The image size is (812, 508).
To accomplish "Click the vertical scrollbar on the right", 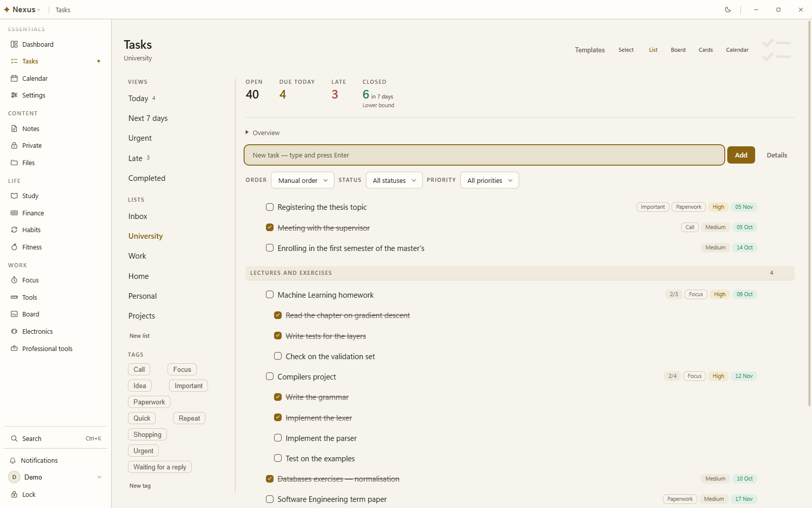I will coord(809,213).
